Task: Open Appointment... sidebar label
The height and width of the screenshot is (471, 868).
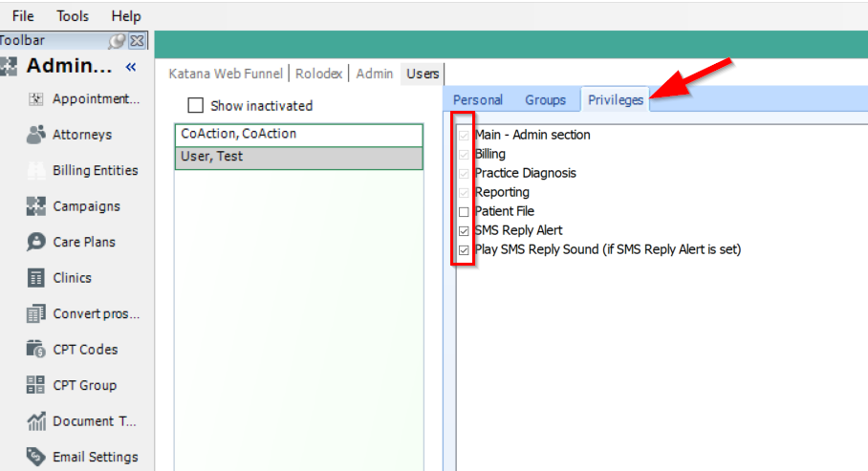Action: coord(97,99)
